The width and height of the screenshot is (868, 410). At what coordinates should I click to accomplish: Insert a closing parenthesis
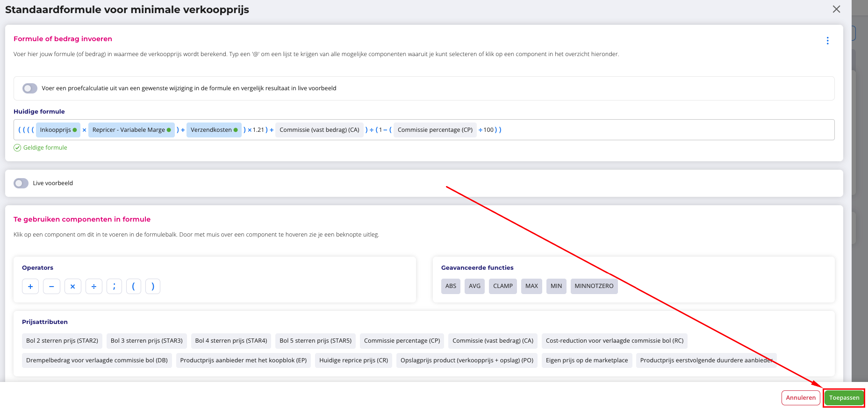(x=153, y=286)
